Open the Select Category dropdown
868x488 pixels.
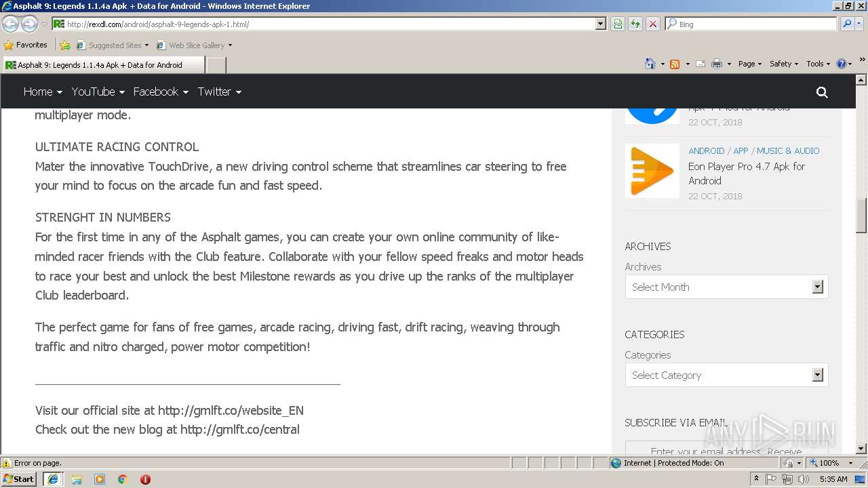726,375
